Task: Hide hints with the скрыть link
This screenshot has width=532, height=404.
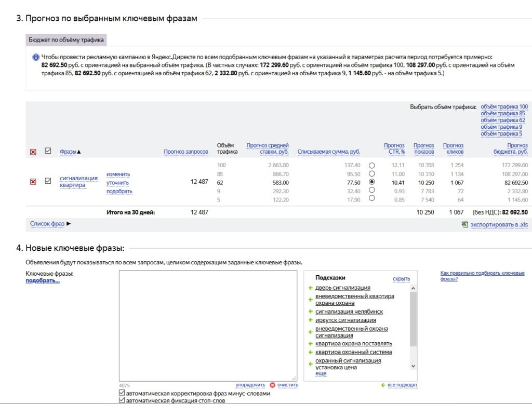Action: (x=401, y=279)
